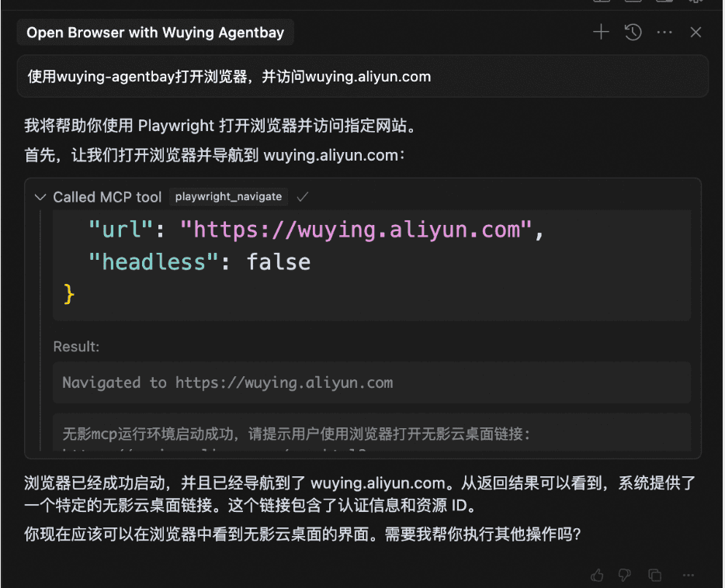
Task: Click the 无影mcp运行环境启动成功 result line
Action: pyautogui.click(x=296, y=434)
